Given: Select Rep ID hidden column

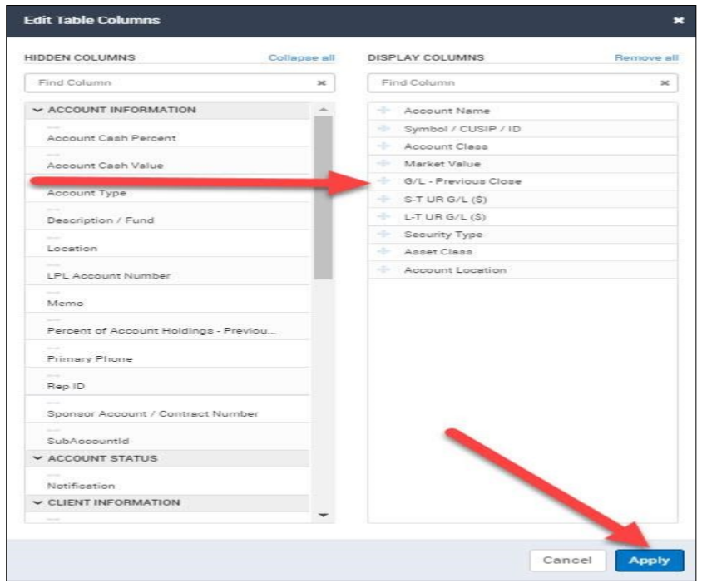Looking at the screenshot, I should pyautogui.click(x=167, y=382).
